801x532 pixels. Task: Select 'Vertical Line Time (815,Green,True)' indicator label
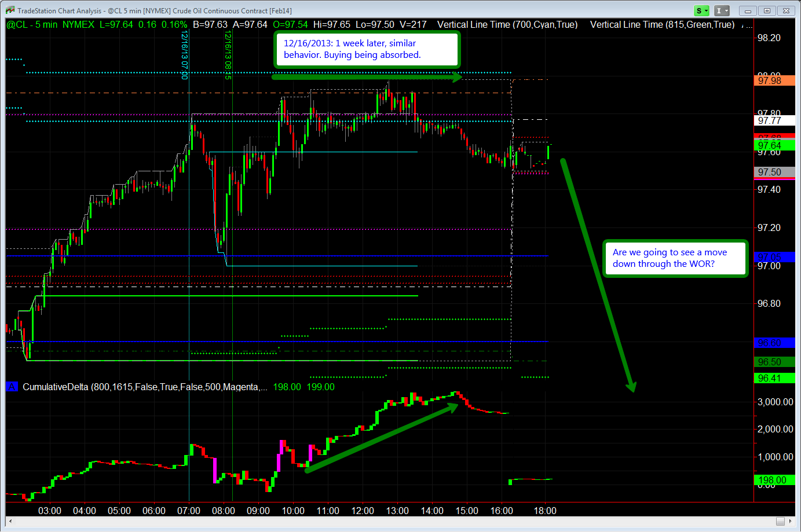663,24
